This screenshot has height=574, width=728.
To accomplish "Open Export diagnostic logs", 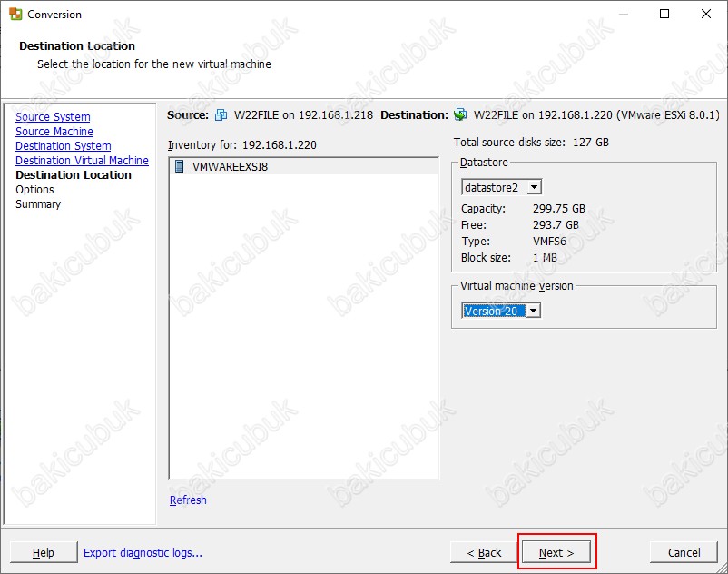I will [143, 552].
